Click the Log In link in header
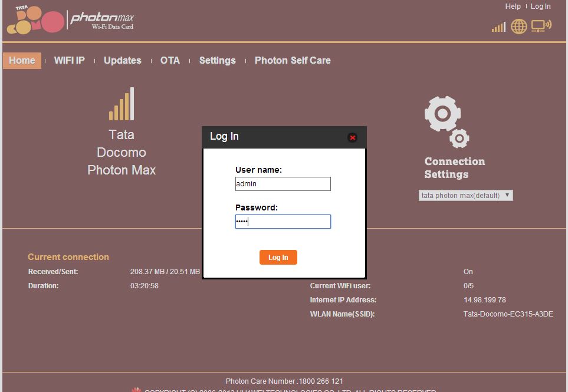Image resolution: width=568 pixels, height=392 pixels. tap(540, 6)
